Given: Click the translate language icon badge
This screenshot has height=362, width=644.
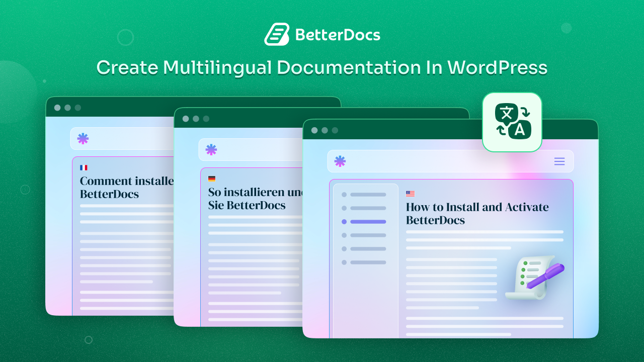Looking at the screenshot, I should pyautogui.click(x=512, y=122).
